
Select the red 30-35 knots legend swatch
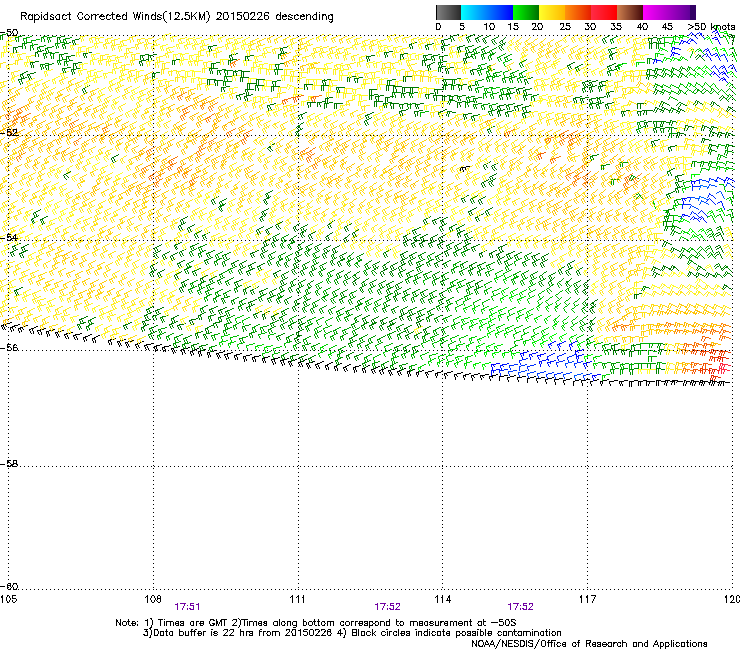click(604, 12)
